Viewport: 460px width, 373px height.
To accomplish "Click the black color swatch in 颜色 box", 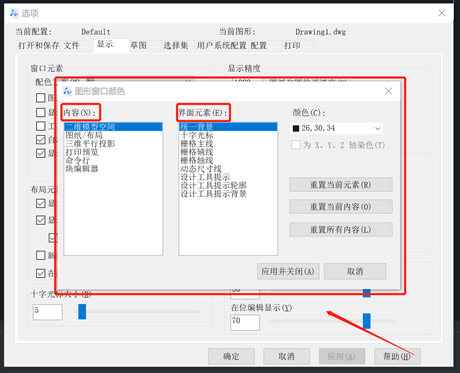I will pos(296,128).
